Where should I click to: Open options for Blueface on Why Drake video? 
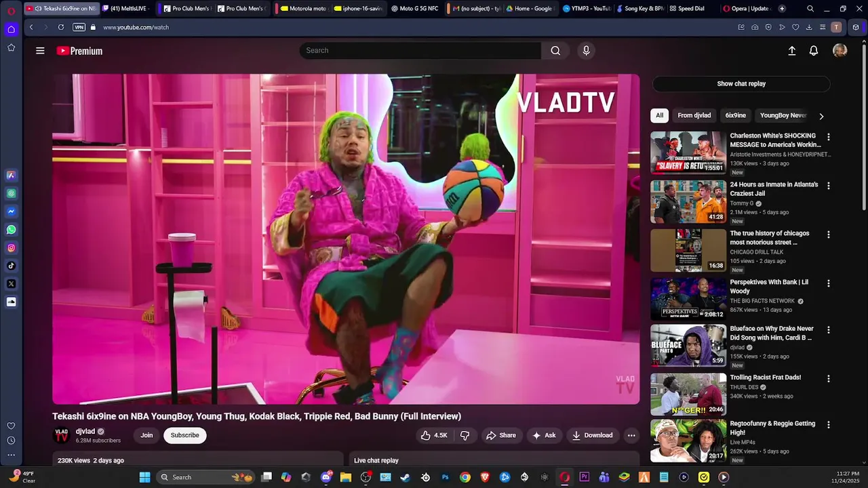[x=828, y=330]
